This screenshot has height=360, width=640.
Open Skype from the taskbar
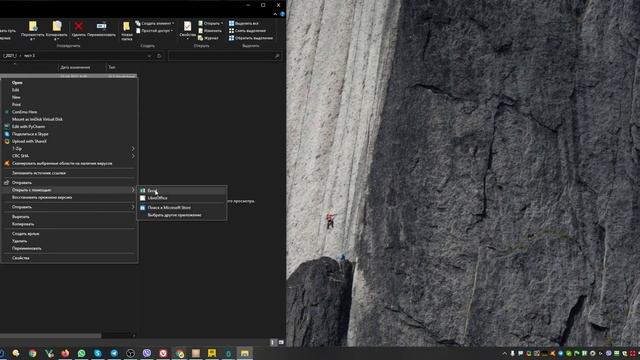(x=98, y=353)
